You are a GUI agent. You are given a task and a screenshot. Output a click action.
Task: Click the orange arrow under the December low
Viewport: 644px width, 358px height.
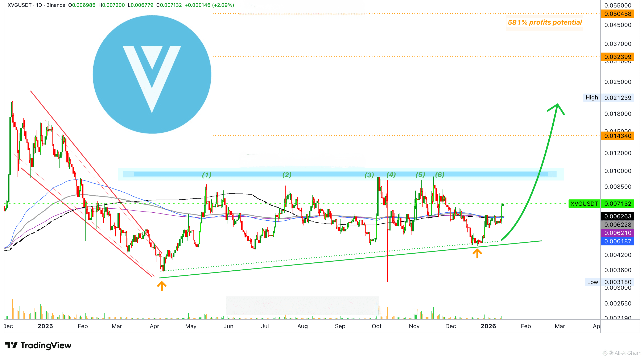pyautogui.click(x=477, y=253)
